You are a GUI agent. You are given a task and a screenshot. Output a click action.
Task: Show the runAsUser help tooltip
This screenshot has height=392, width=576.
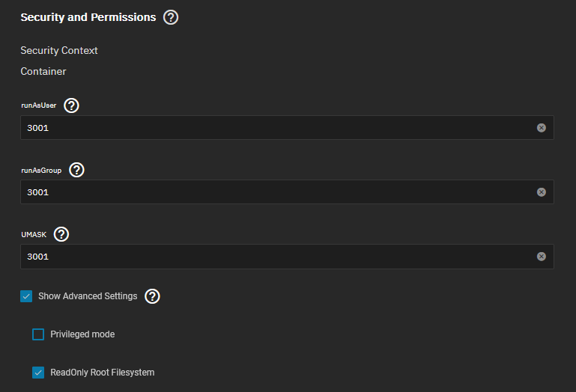point(71,105)
